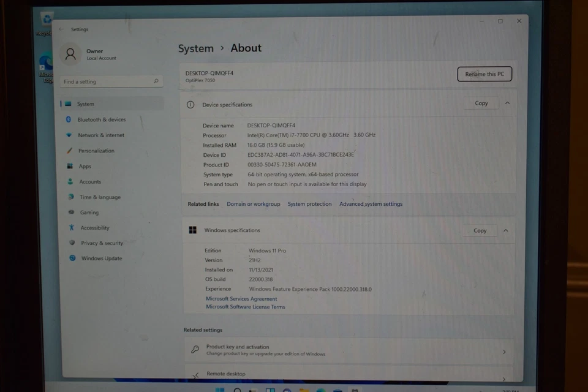Open Gaming settings
Image resolution: width=588 pixels, height=392 pixels.
pyautogui.click(x=89, y=213)
